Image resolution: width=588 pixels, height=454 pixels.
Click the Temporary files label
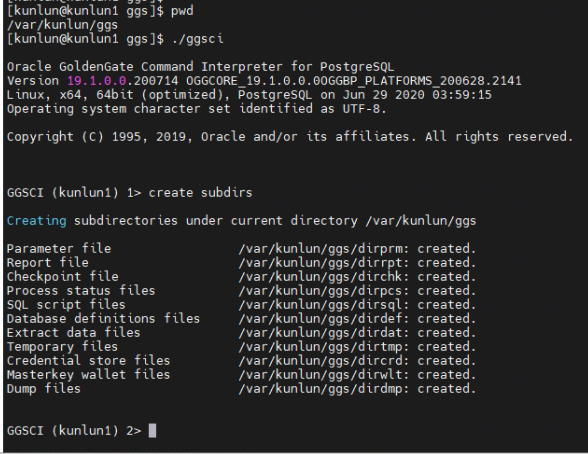pyautogui.click(x=62, y=347)
